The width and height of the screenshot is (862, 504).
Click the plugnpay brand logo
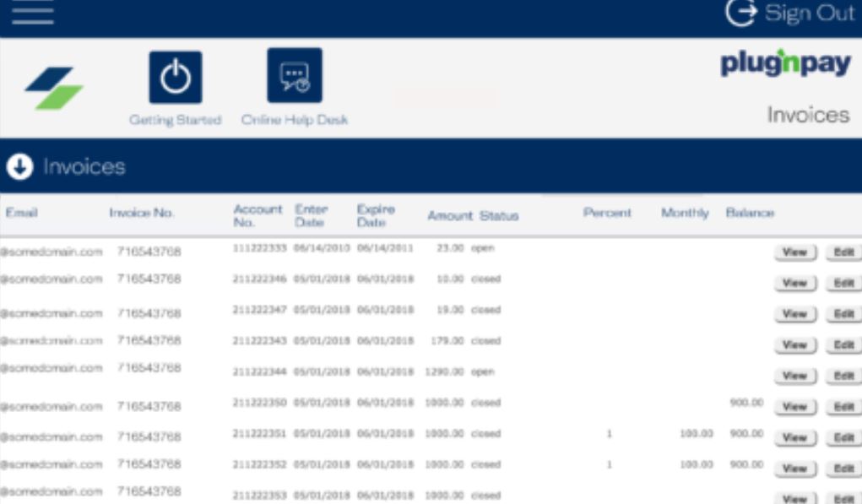coord(785,64)
